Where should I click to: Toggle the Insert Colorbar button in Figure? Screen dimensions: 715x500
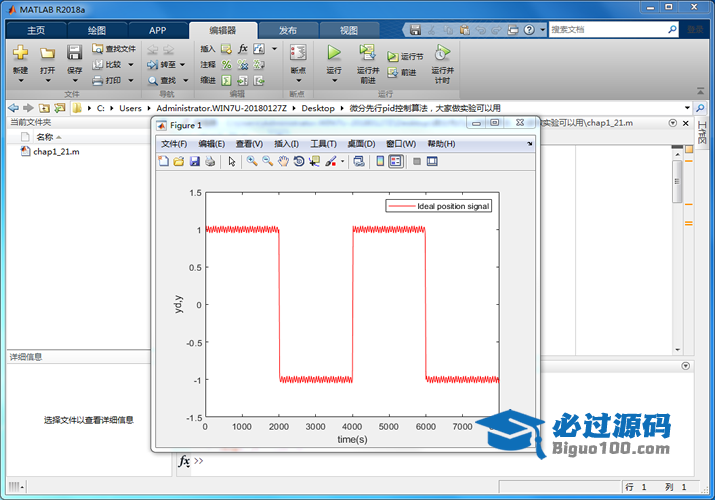(380, 161)
